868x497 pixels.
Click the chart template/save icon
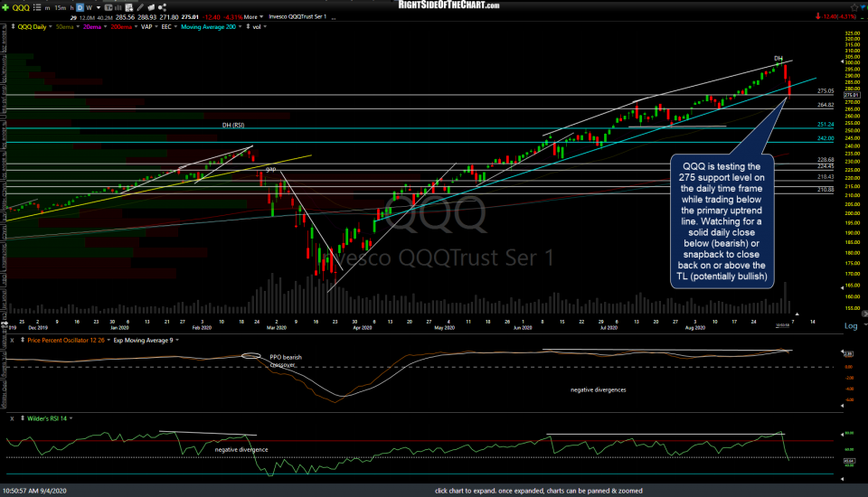pyautogui.click(x=129, y=8)
